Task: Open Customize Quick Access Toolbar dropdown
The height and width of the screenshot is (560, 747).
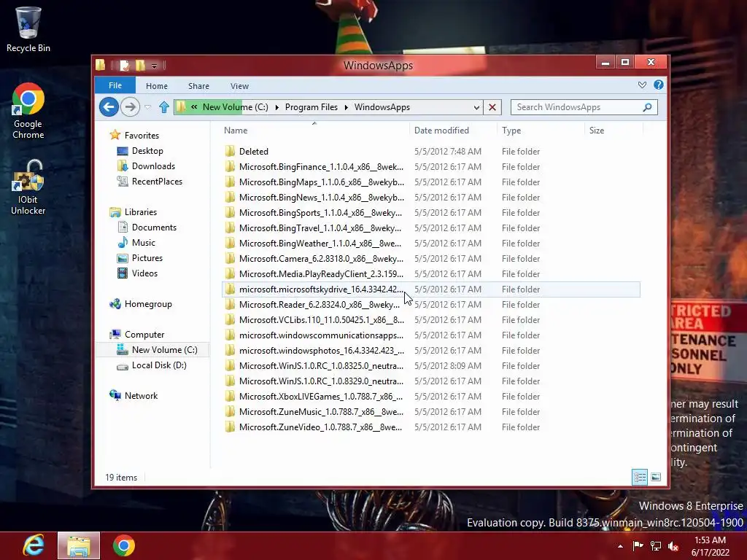Action: click(x=155, y=66)
